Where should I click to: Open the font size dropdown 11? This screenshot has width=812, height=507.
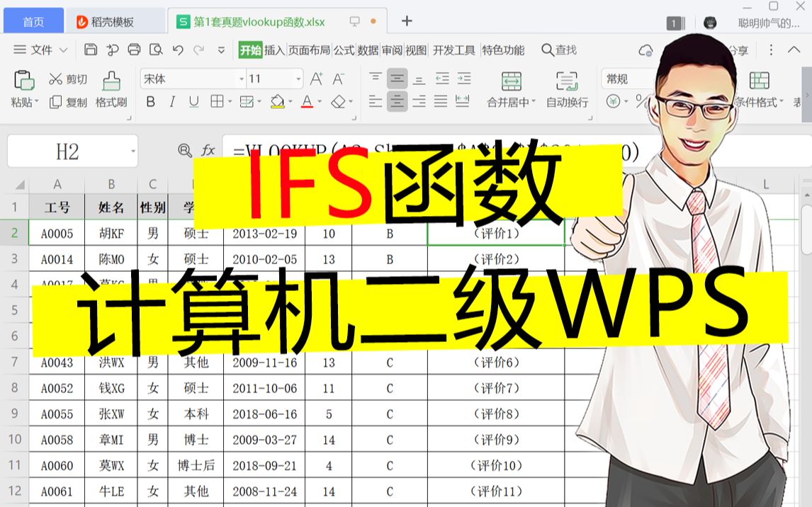tap(298, 79)
